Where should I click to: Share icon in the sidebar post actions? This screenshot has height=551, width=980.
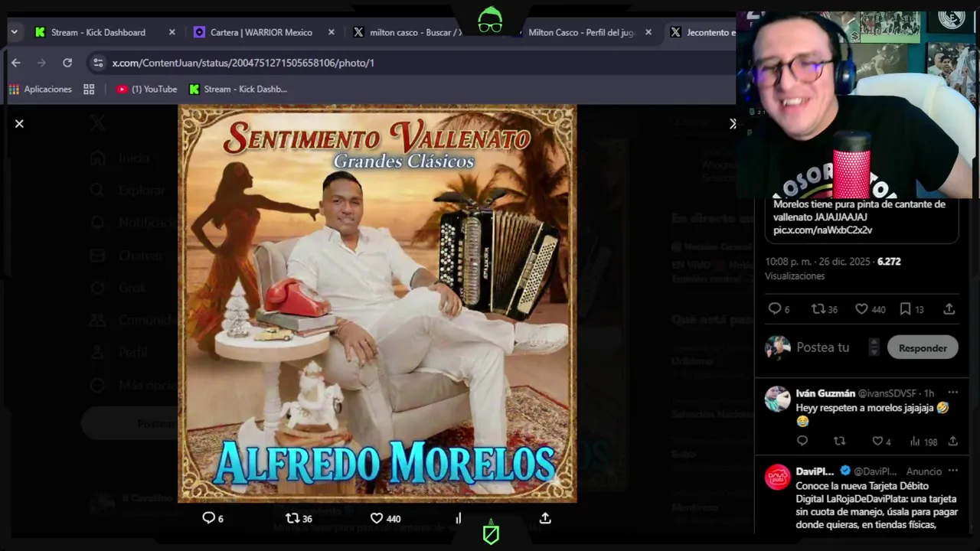949,308
